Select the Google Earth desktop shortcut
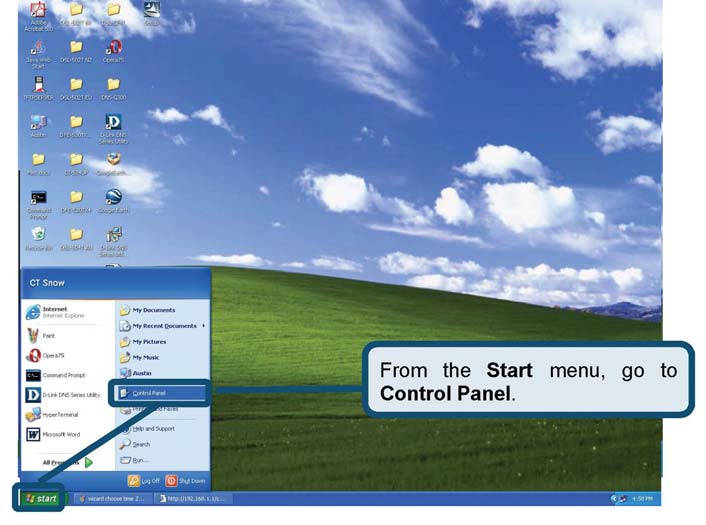Image resolution: width=706 pixels, height=525 pixels. click(113, 201)
